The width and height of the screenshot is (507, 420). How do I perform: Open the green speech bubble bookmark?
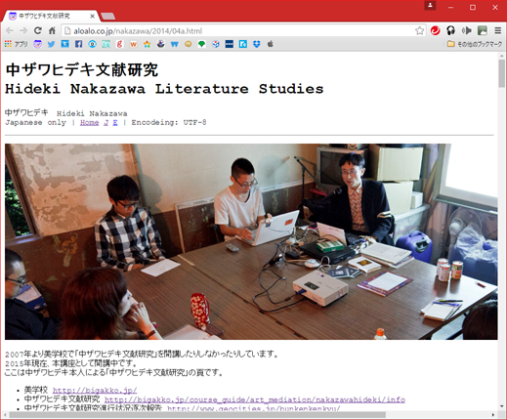(201, 44)
